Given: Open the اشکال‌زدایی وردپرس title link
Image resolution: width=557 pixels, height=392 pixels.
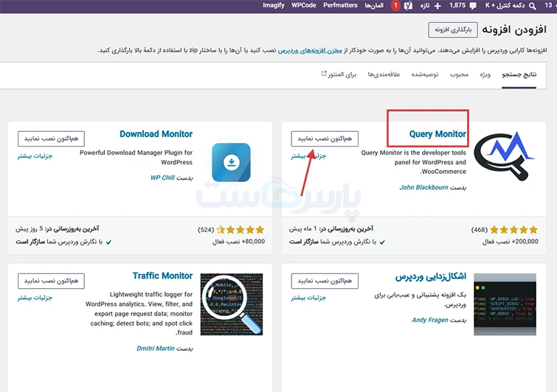Looking at the screenshot, I should (x=431, y=276).
